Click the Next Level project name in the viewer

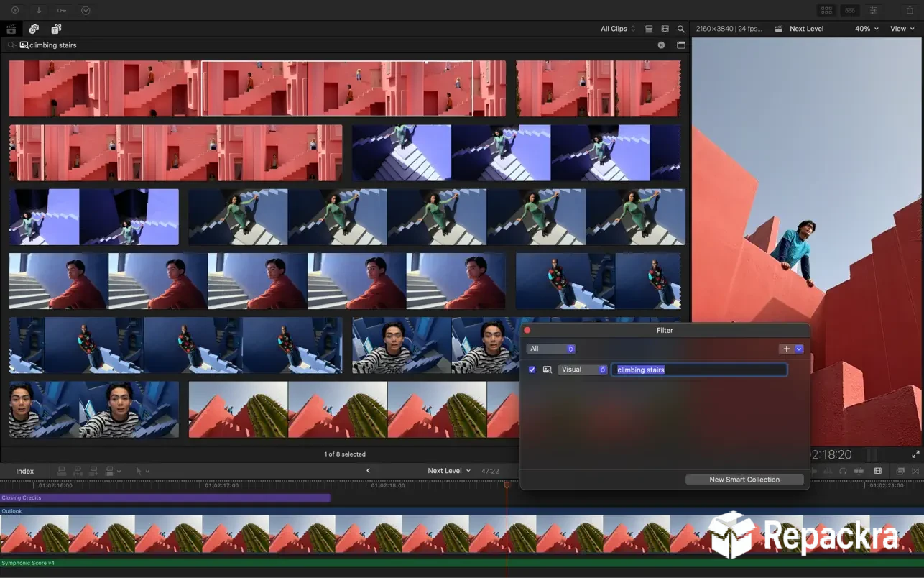806,29
